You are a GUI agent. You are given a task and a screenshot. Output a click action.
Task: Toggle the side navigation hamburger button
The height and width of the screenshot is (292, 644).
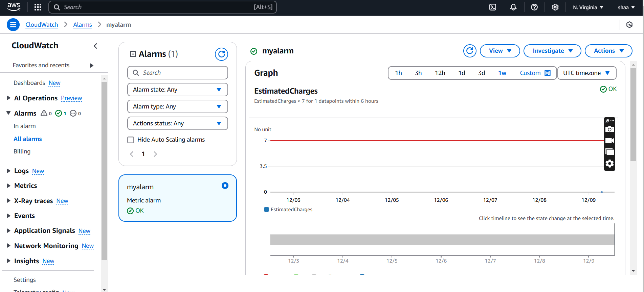click(x=13, y=25)
